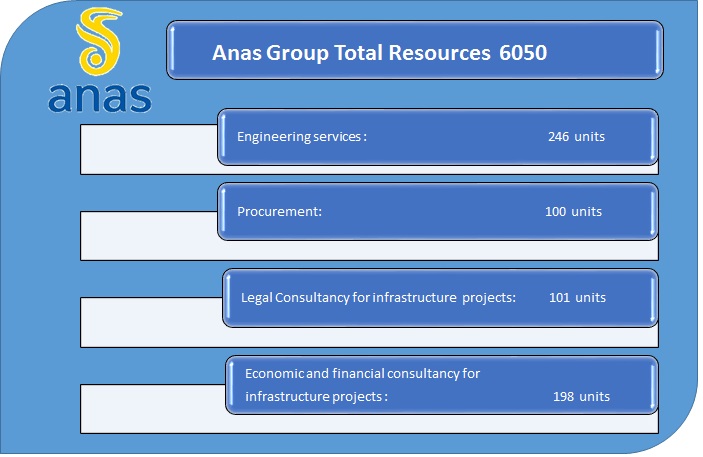Select the 'Engineering services:' label

[x=302, y=136]
